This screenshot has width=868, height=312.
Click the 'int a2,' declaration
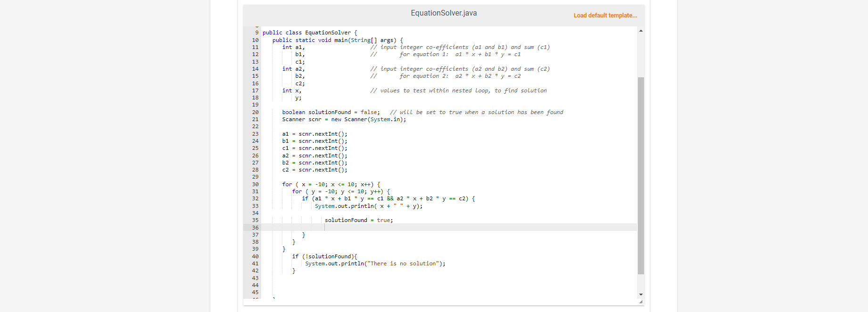(x=294, y=69)
